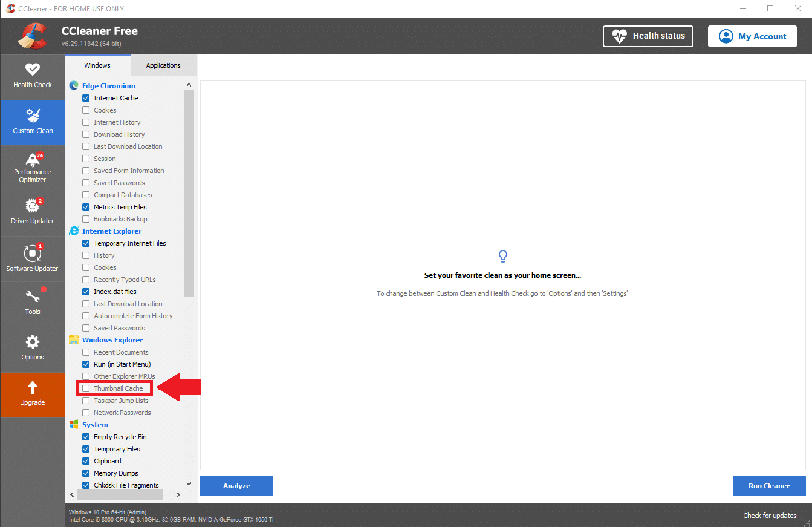Click the user avatar in My Account

point(726,36)
